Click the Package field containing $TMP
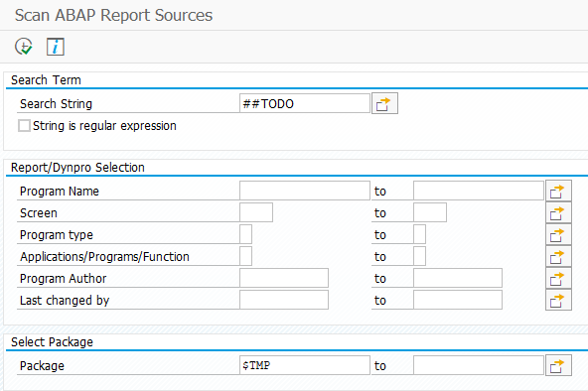588x391 pixels. (x=305, y=365)
